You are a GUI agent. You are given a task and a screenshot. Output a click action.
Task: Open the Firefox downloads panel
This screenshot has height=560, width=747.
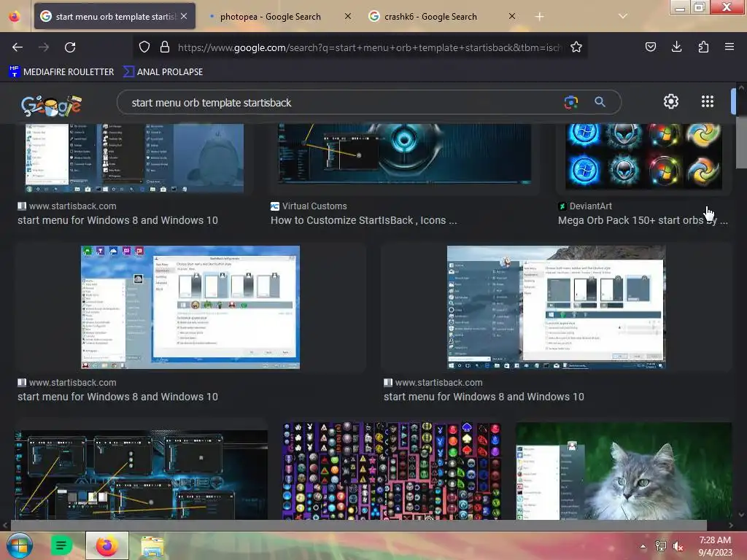676,47
